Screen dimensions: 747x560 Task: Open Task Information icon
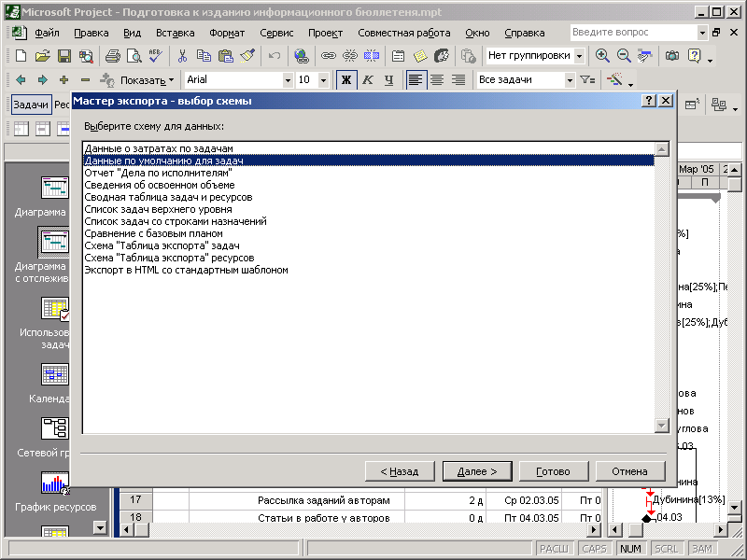(399, 56)
